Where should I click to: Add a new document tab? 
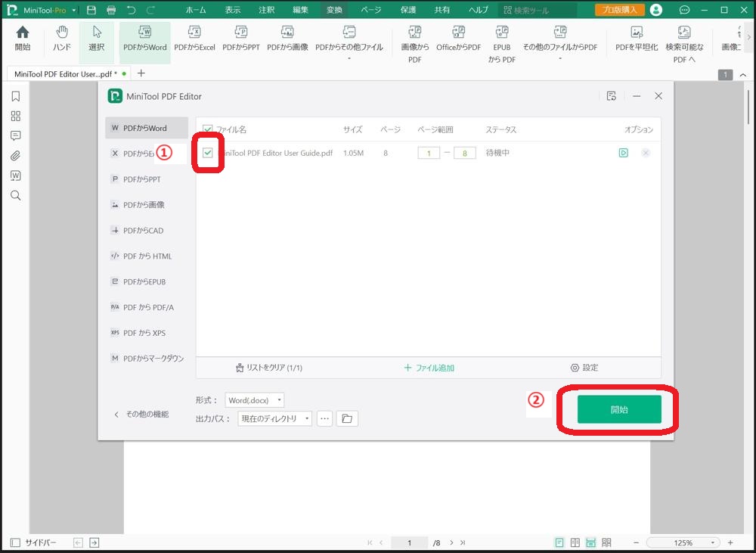141,73
